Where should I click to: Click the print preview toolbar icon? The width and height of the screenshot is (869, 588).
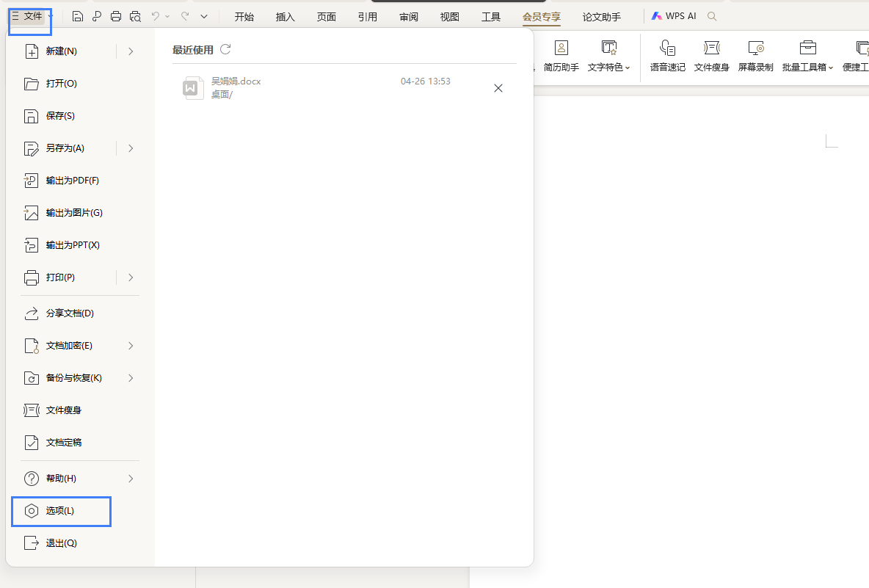[135, 17]
